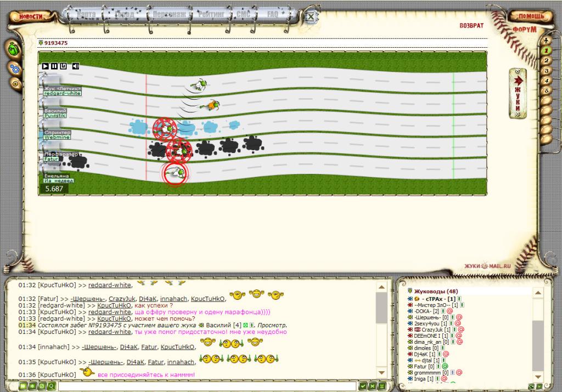Open the Жуки arrow panel on right

tap(516, 93)
